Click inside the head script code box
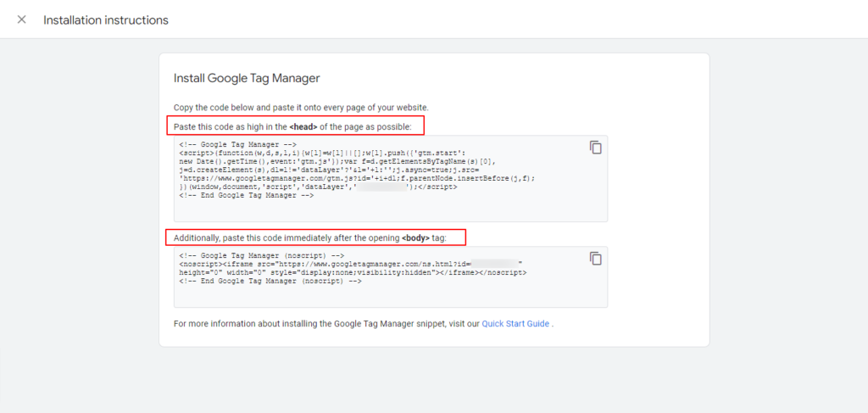Screen dimensions: 868x413 391,178
